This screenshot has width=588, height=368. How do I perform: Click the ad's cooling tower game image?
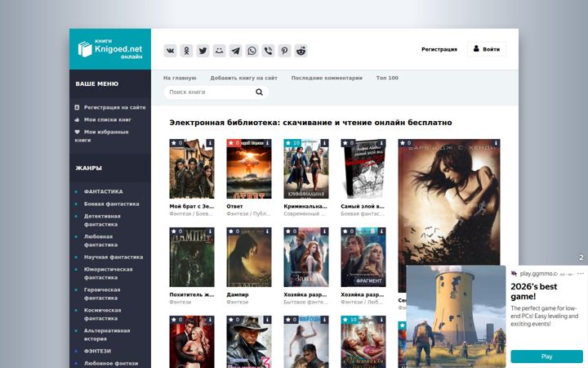point(456,316)
